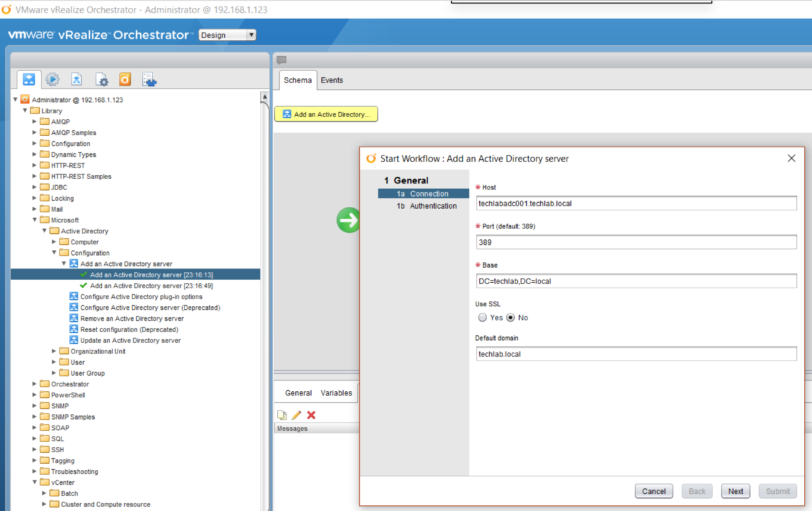Image resolution: width=812 pixels, height=511 pixels.
Task: Click the Add an Active Directory schema element
Action: pyautogui.click(x=326, y=114)
